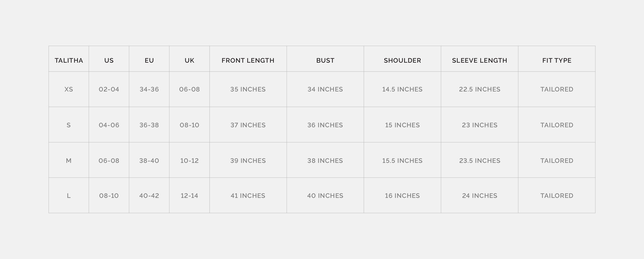Click the 34 INCHES bust cell
This screenshot has width=644, height=259.
click(325, 89)
